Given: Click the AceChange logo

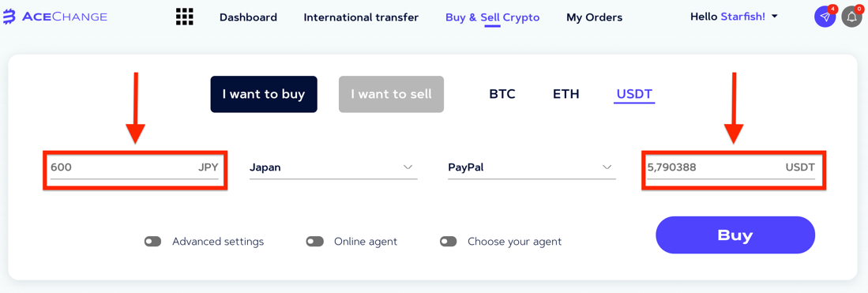Looking at the screenshot, I should point(54,17).
